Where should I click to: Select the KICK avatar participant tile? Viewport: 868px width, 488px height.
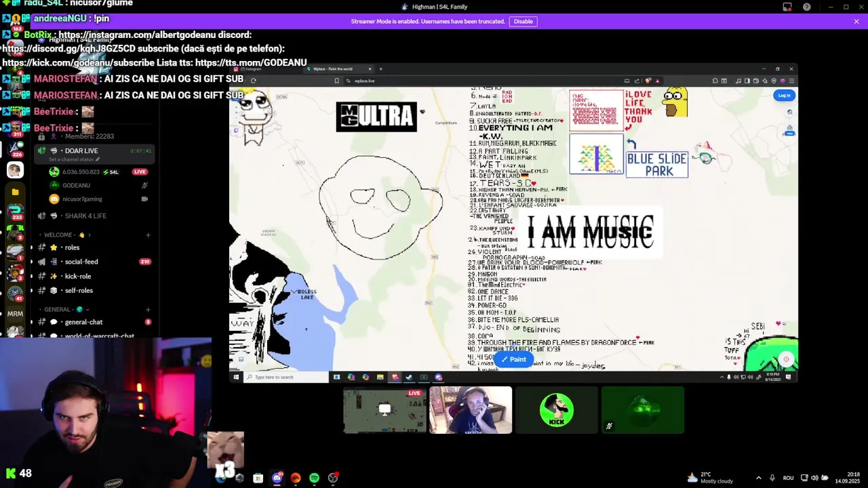pos(557,410)
